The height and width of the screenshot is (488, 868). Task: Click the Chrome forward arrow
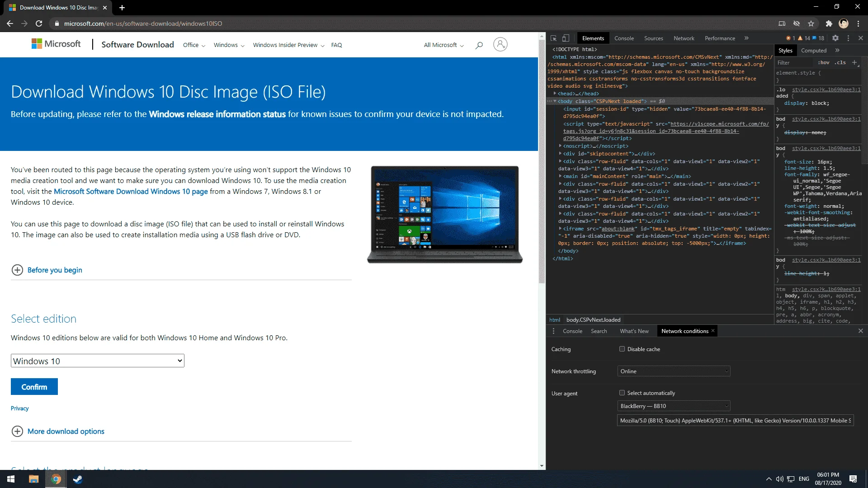click(24, 23)
